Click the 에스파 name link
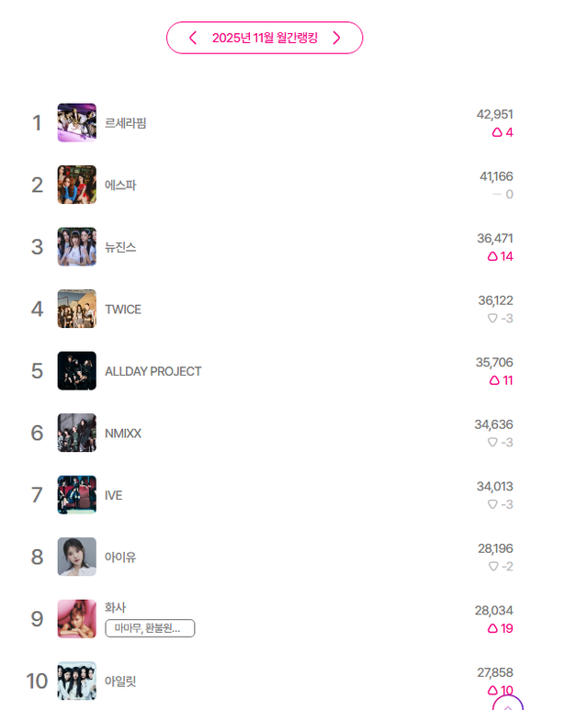Screen dimensions: 588x710 click(120, 185)
